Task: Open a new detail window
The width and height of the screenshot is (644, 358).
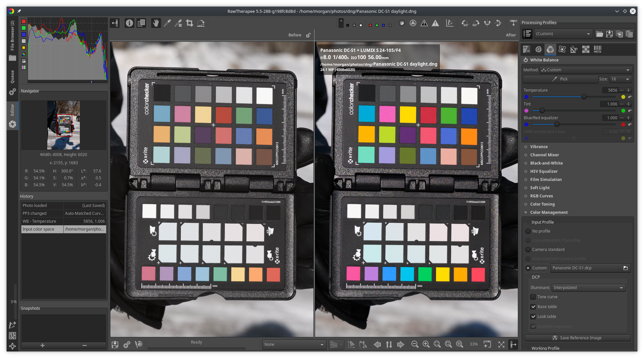Action: [x=487, y=344]
